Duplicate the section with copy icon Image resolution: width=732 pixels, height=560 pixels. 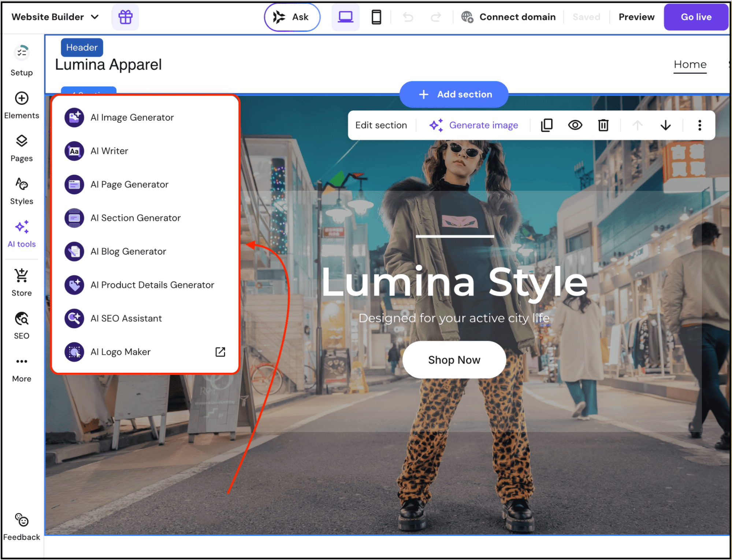click(x=546, y=125)
